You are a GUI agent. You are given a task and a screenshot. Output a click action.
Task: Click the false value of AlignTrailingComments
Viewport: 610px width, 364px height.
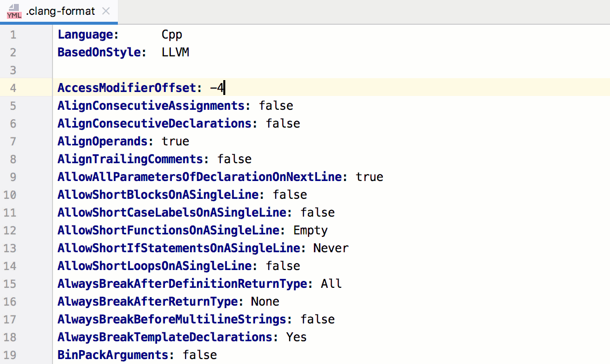tap(234, 159)
